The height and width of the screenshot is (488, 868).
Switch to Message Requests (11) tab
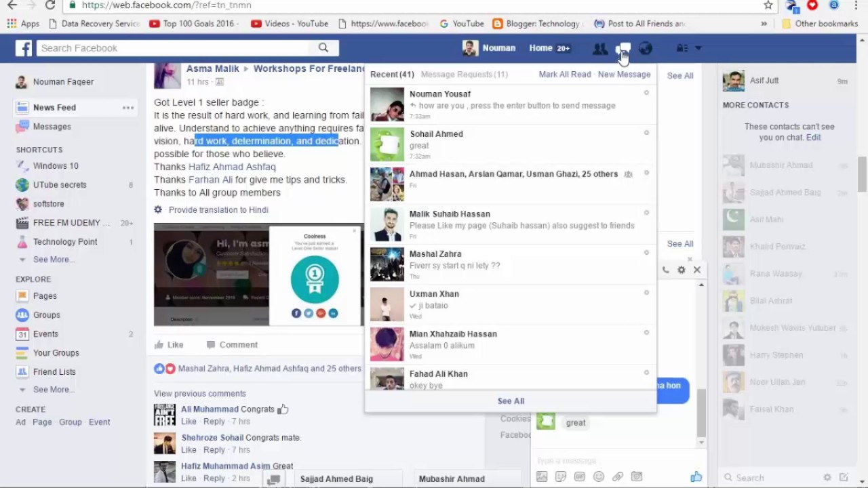[464, 75]
